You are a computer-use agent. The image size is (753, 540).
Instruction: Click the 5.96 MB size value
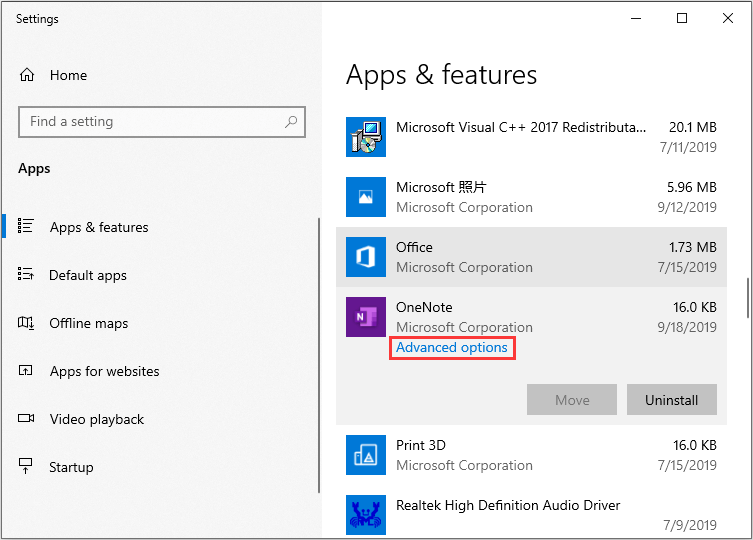pos(692,187)
